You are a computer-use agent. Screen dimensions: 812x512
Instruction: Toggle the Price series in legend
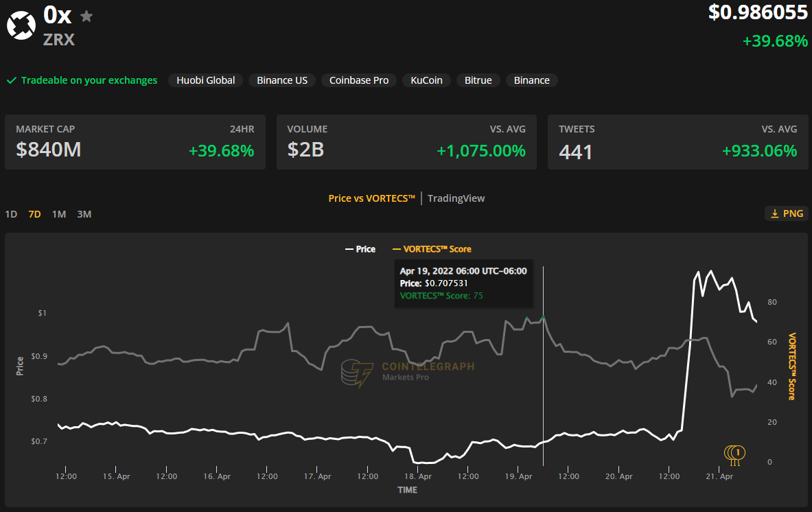[x=360, y=249]
